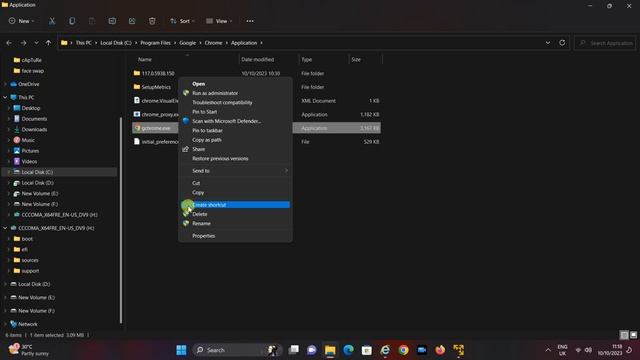Go back with the back arrow
640x360 pixels.
coord(9,43)
